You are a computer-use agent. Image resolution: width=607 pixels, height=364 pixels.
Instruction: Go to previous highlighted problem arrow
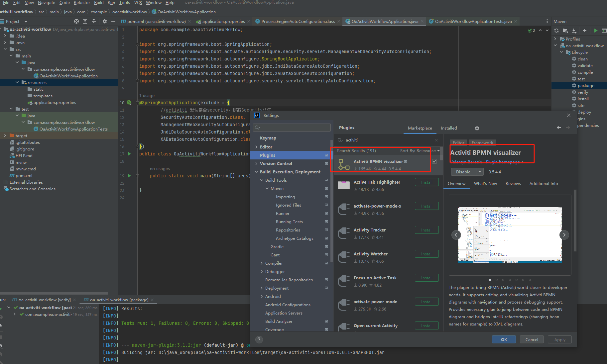point(540,30)
